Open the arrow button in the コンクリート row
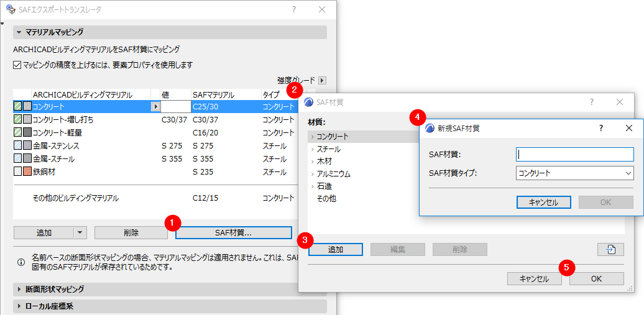This screenshot has height=315, width=644. pyautogui.click(x=155, y=107)
